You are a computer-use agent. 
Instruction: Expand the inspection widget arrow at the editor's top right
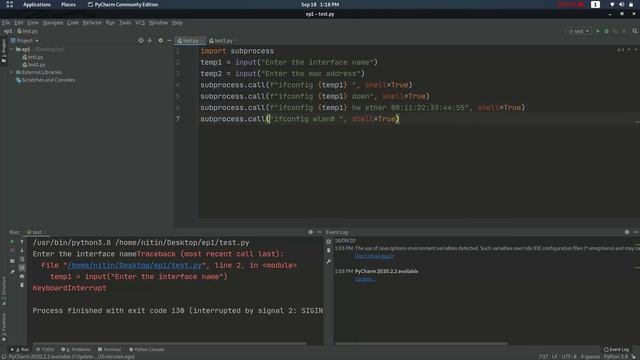point(636,50)
